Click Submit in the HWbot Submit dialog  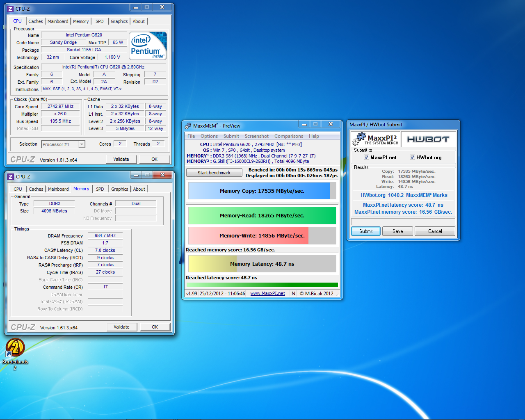366,231
